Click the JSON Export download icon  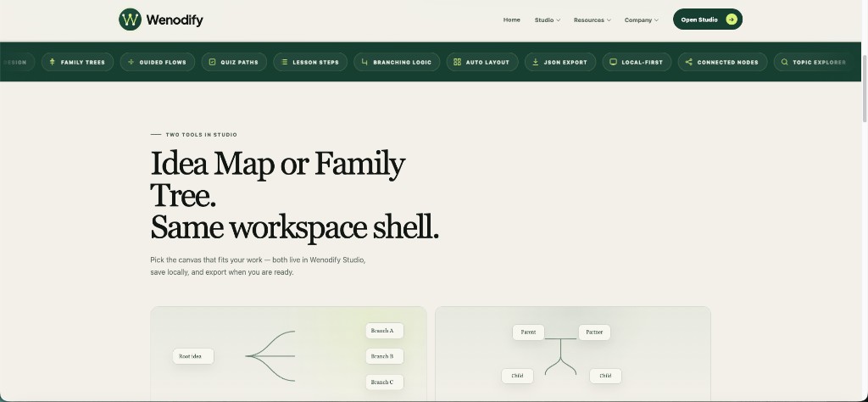pos(536,62)
